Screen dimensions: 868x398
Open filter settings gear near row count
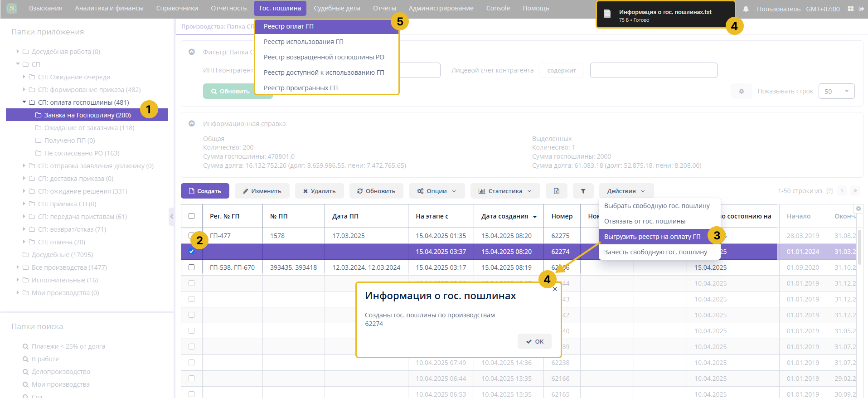741,91
